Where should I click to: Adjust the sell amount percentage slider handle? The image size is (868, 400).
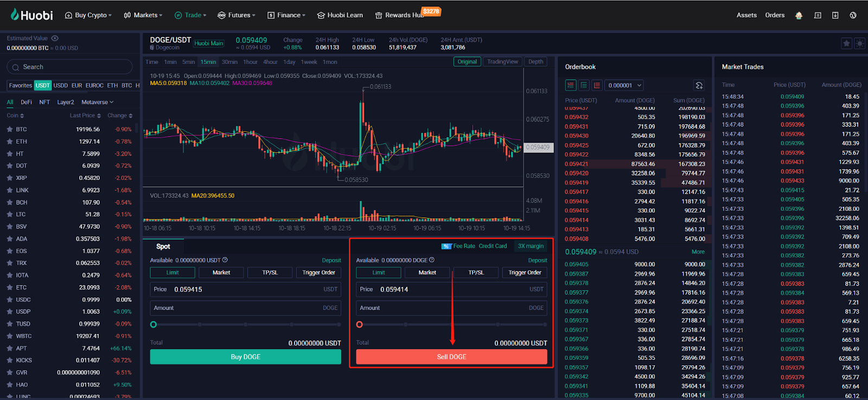pos(360,325)
